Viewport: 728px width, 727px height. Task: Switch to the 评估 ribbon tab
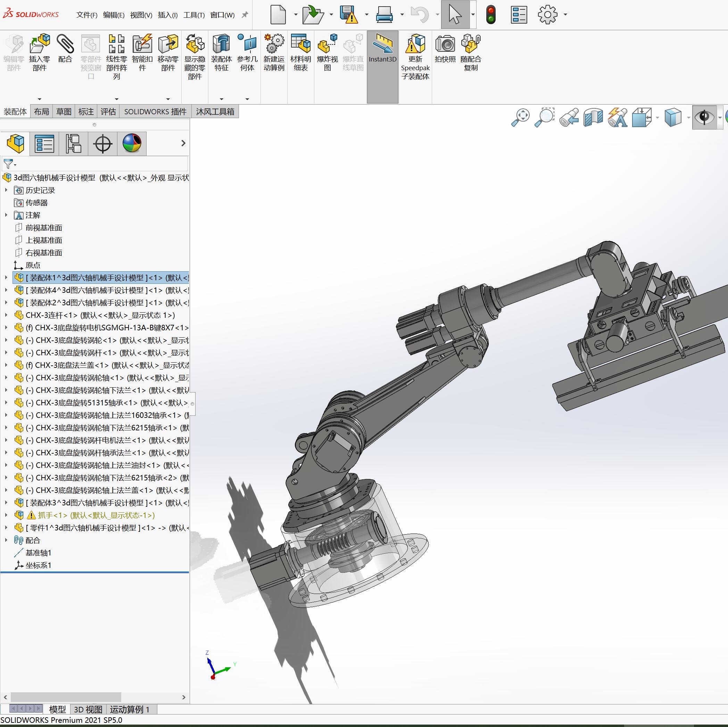(x=108, y=111)
